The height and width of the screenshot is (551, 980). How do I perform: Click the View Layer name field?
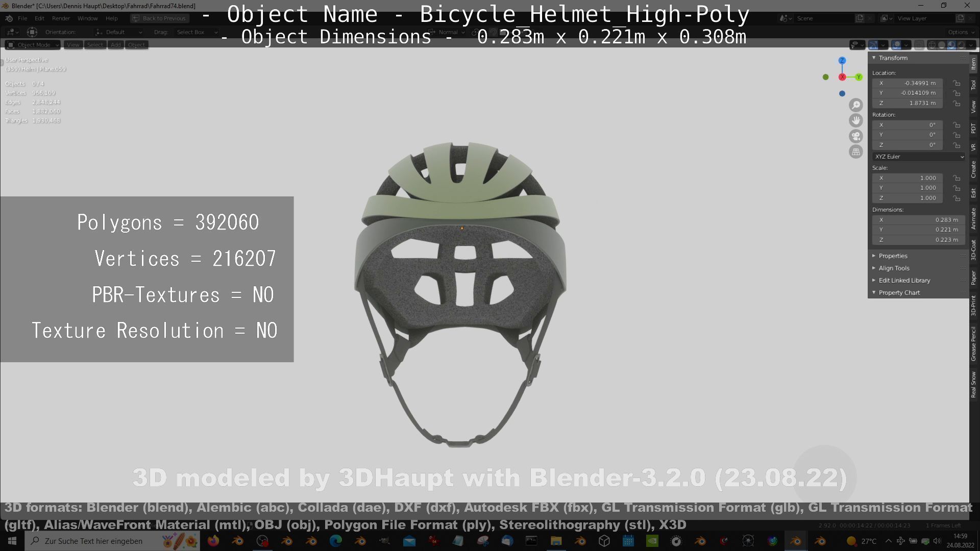[925, 18]
